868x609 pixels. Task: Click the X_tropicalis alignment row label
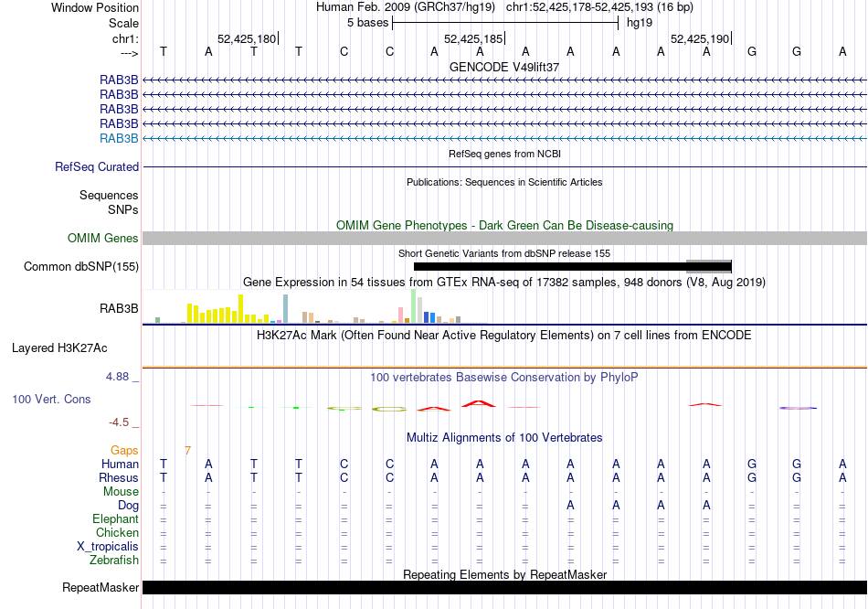(x=108, y=547)
